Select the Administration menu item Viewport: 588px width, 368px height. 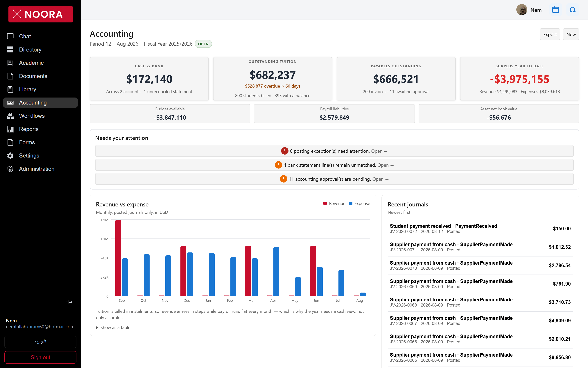pyautogui.click(x=40, y=169)
